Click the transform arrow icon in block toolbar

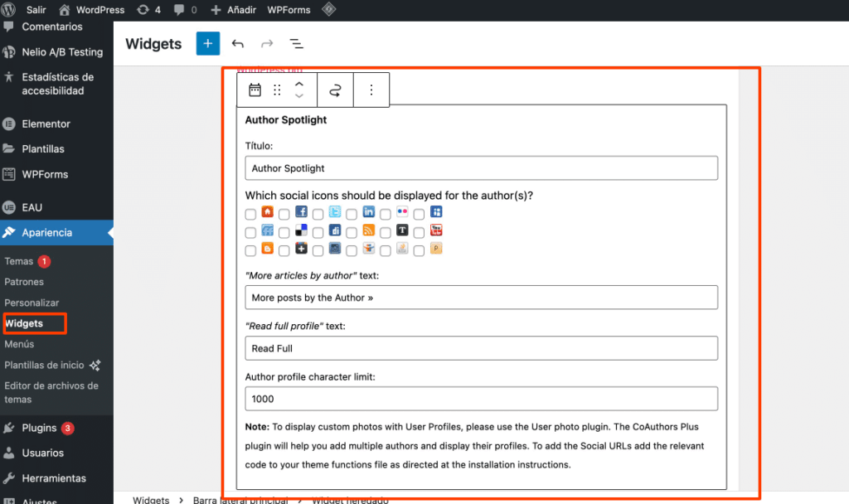[335, 90]
